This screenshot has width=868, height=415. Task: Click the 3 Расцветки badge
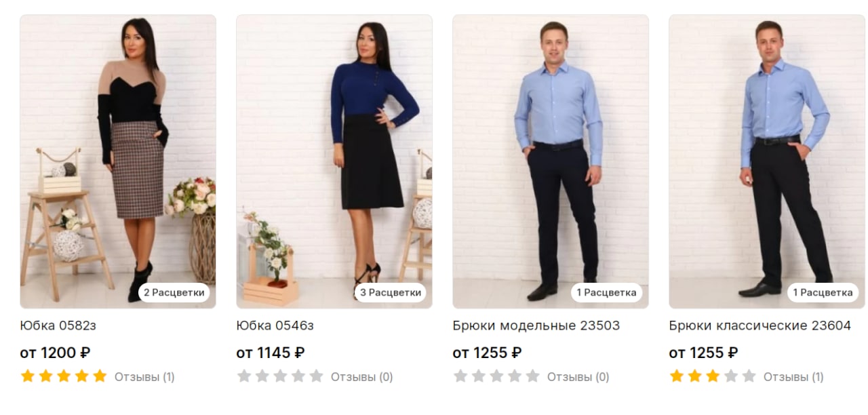pos(391,293)
